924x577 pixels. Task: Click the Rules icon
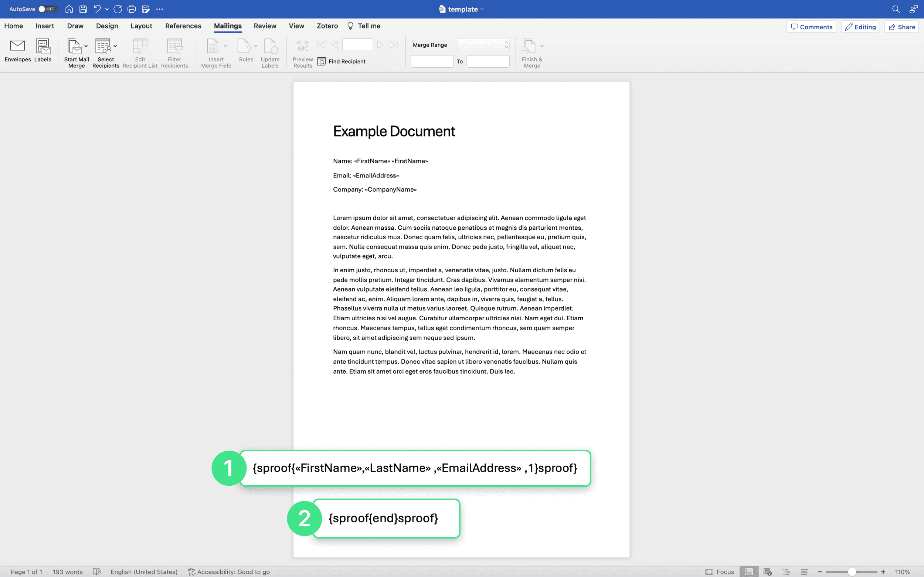pyautogui.click(x=244, y=46)
